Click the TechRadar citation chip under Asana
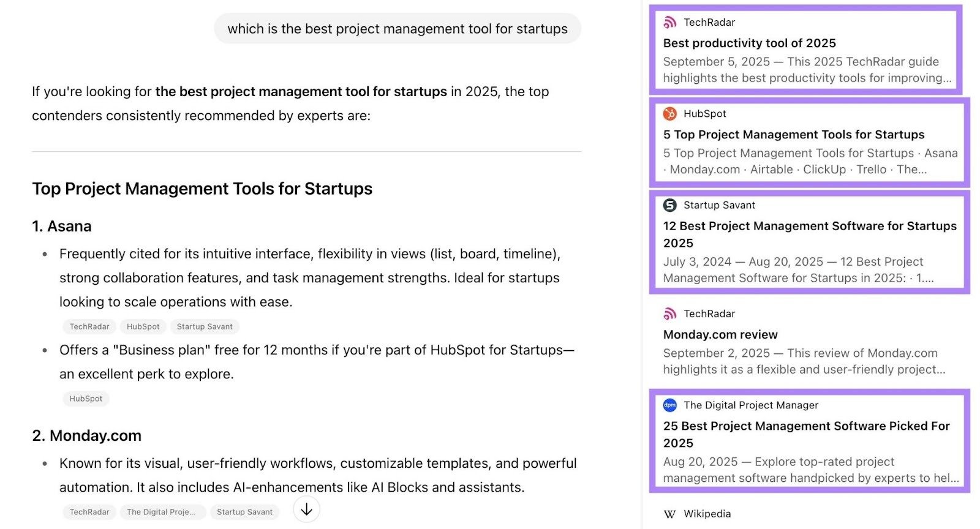The height and width of the screenshot is (529, 980). coord(89,326)
